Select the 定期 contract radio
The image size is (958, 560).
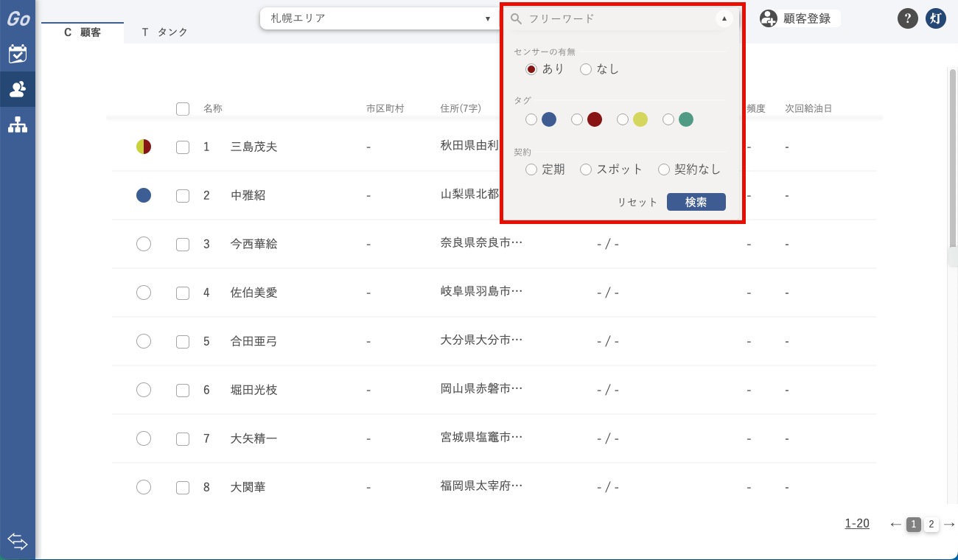(531, 169)
